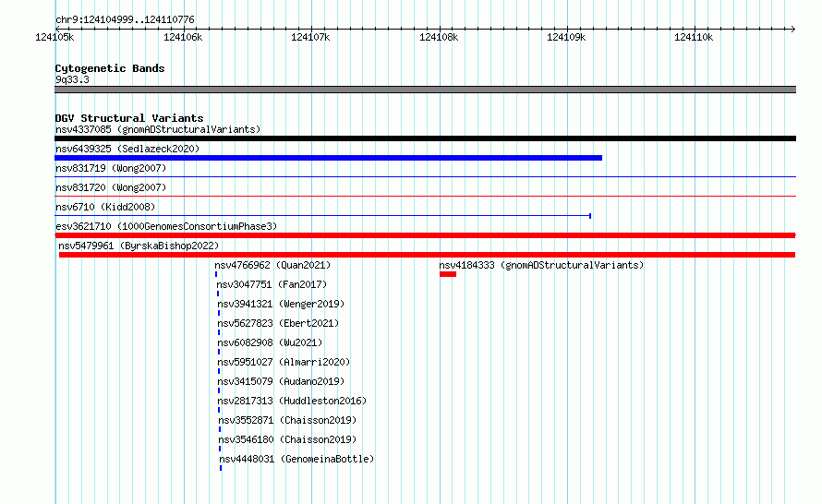
Task: Open nsv3941321 (Wenger2019) variant label
Action: 281,304
